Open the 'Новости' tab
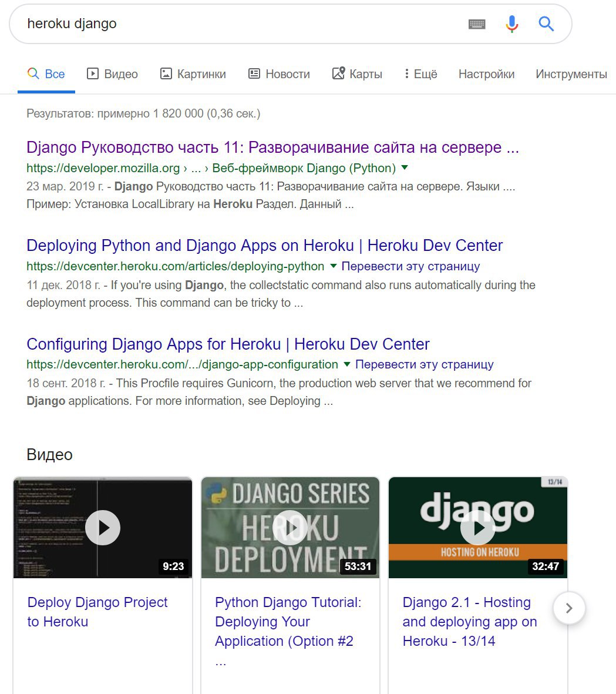This screenshot has width=616, height=694. [x=279, y=74]
